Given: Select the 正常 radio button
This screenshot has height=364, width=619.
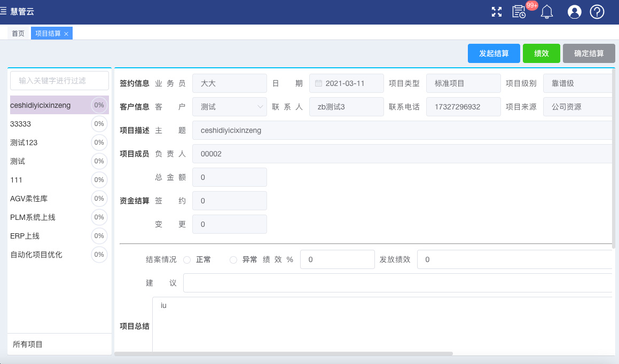Looking at the screenshot, I should tap(187, 259).
